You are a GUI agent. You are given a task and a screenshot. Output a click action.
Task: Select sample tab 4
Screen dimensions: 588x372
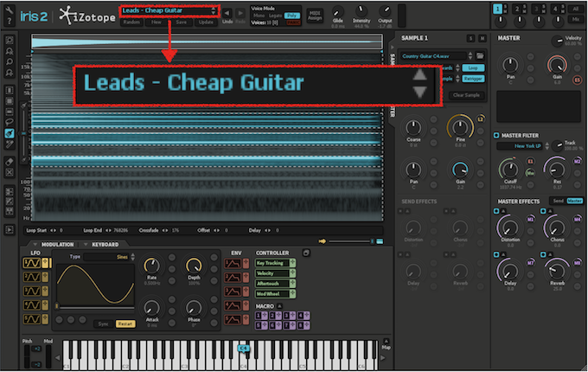click(x=555, y=9)
